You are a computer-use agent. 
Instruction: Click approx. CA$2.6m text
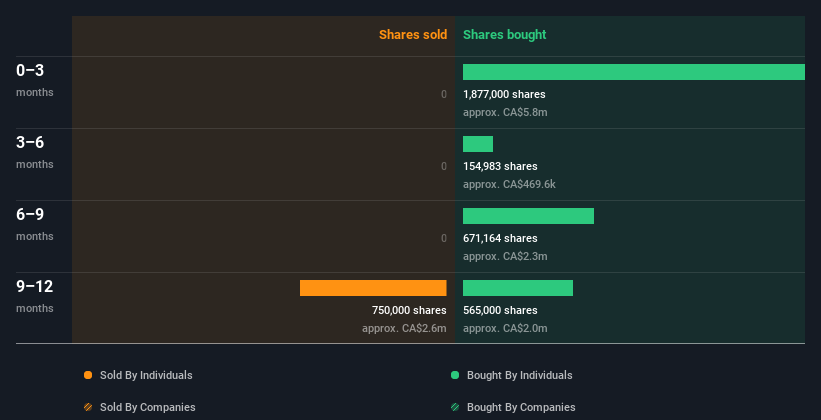point(404,328)
